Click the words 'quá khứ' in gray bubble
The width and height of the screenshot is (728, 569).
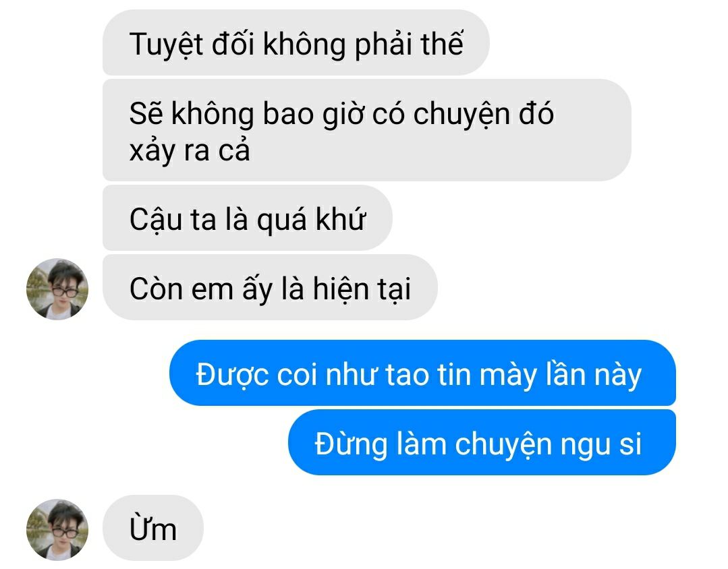310,219
